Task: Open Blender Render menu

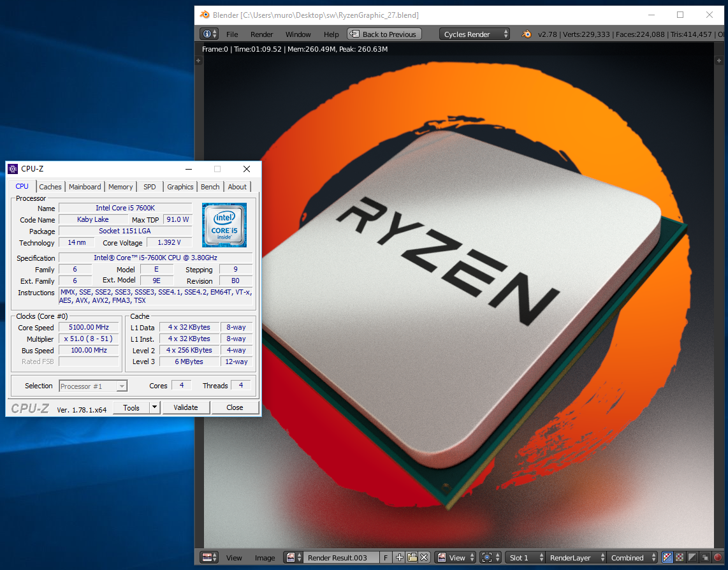Action: point(262,34)
